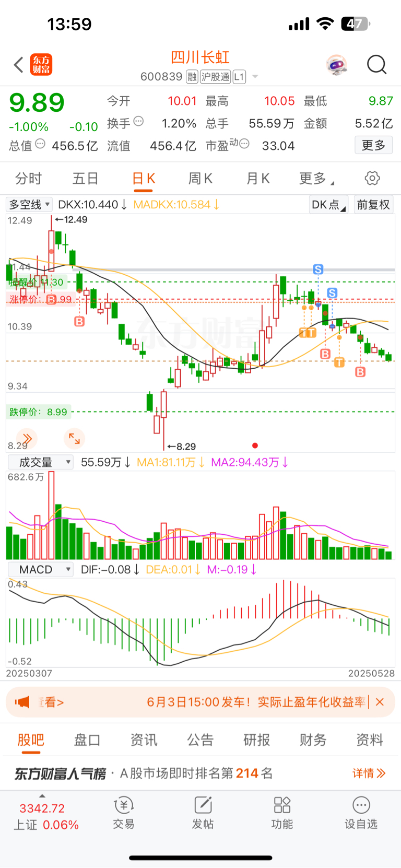Switch to 盘口 tab
The height and width of the screenshot is (868, 401).
87,740
